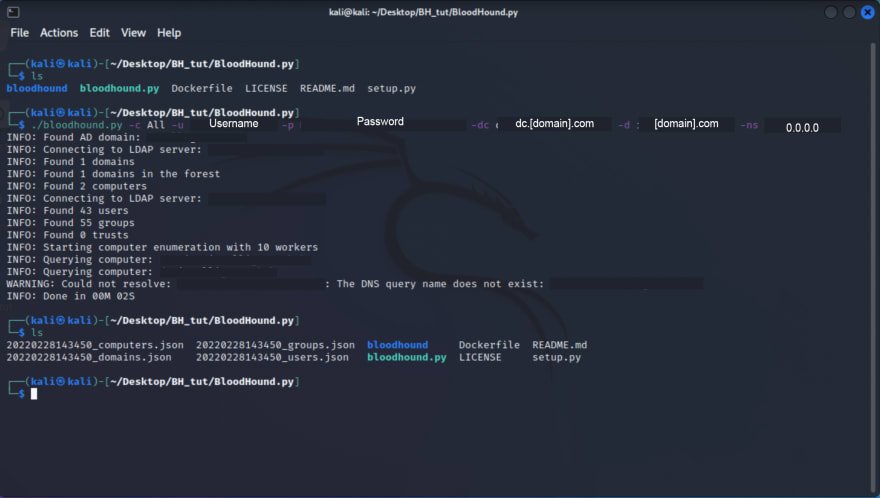Click 'LICENSE' in the second ls output
This screenshot has height=498, width=880.
[480, 358]
